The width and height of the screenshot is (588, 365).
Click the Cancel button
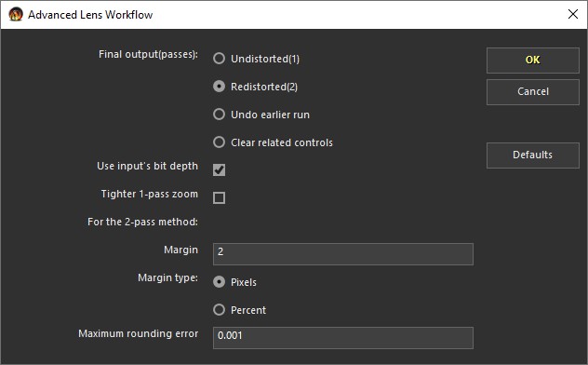pyautogui.click(x=533, y=91)
